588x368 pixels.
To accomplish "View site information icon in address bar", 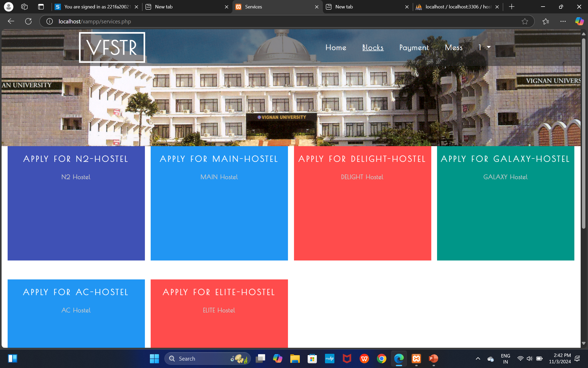I will (x=50, y=21).
